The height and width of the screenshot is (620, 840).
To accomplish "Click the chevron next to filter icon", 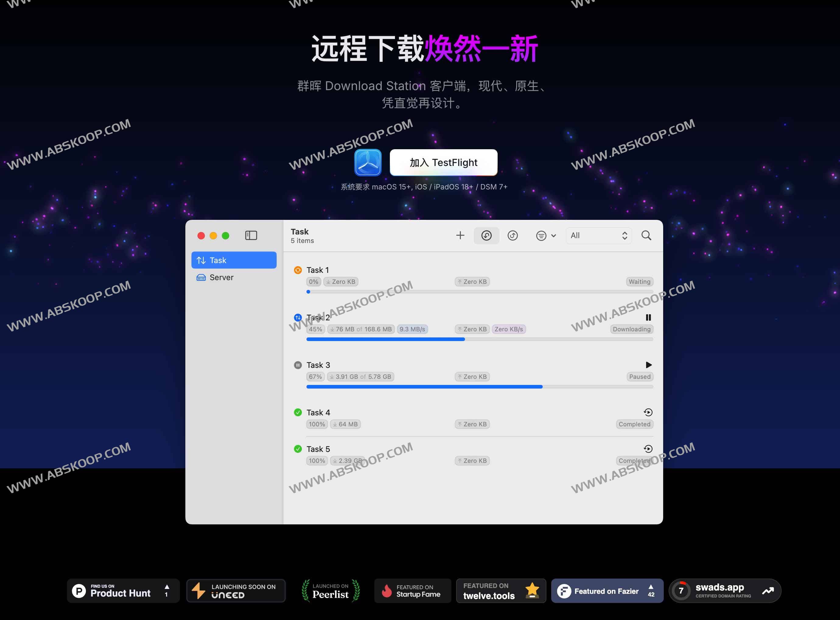I will [554, 236].
